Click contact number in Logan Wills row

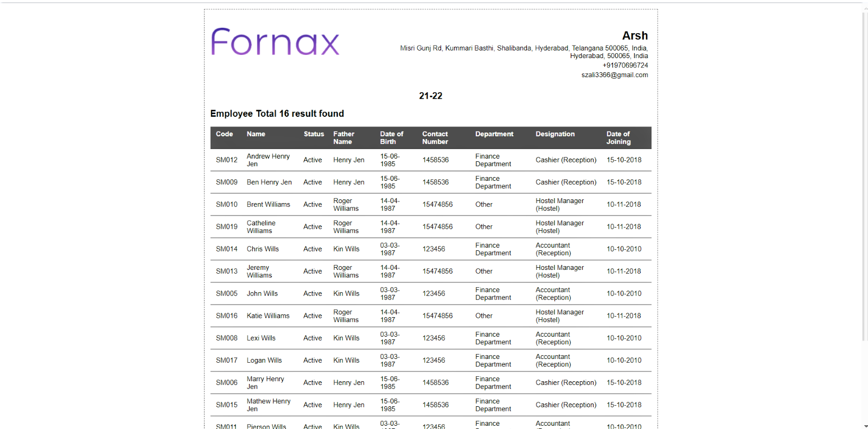[x=433, y=361]
